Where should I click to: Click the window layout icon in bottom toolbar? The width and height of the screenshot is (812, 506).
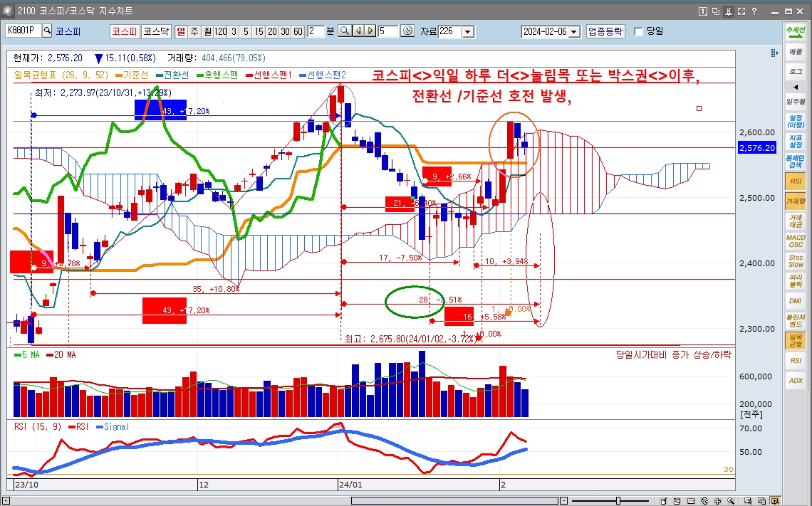(x=677, y=501)
